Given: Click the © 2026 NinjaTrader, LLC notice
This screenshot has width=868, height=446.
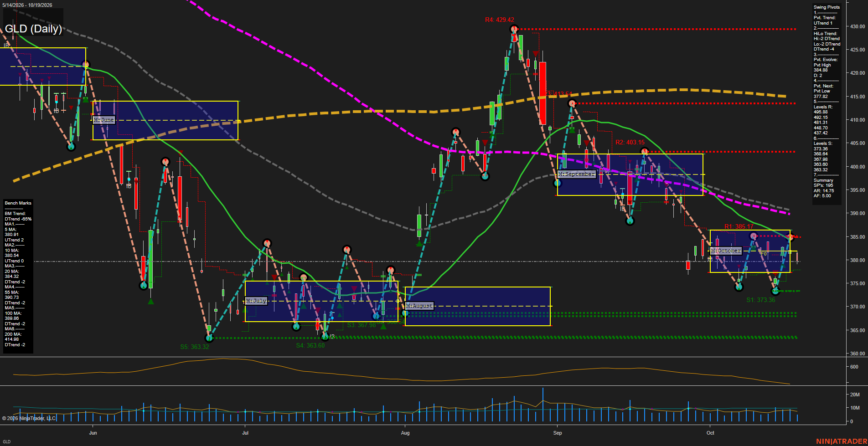Looking at the screenshot, I should click(x=29, y=418).
